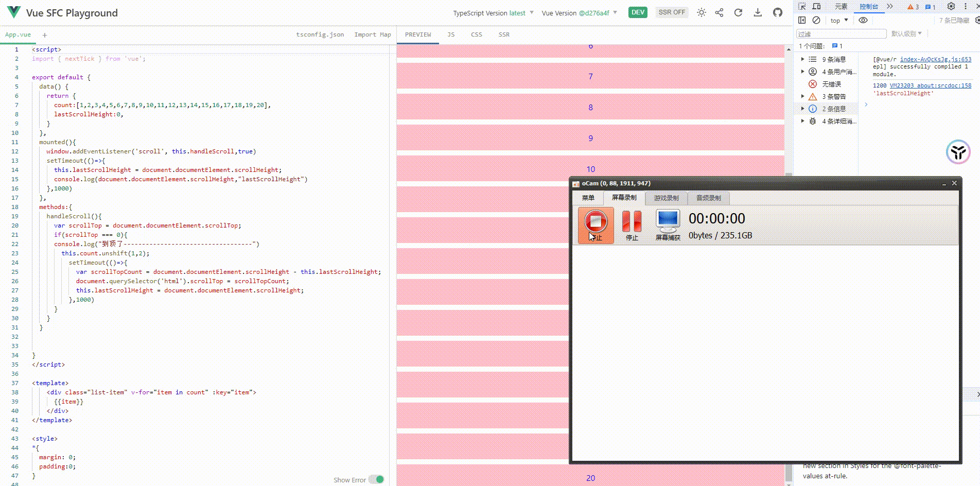Download the project files with the download icon
Viewport: 980px width, 486px height.
[x=758, y=12]
